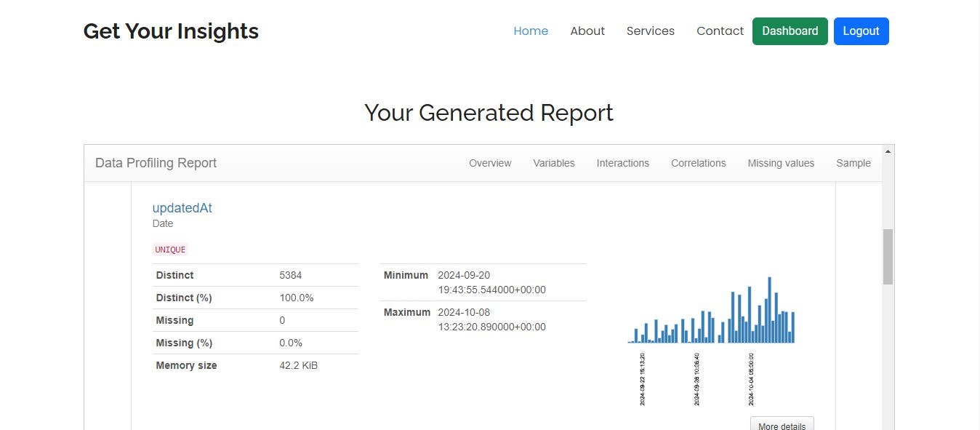Click the green Dashboard button
The width and height of the screenshot is (980, 430).
[790, 31]
